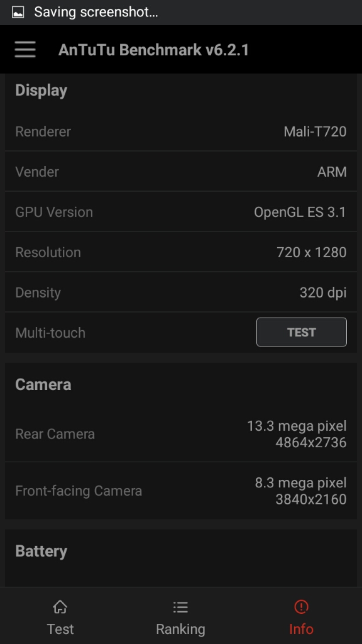Select the Vender ARM row

(x=181, y=172)
